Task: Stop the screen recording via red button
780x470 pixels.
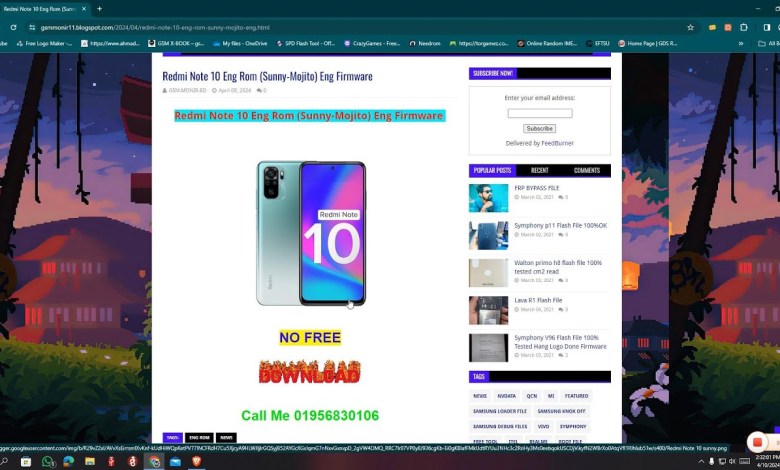Action: (x=757, y=442)
